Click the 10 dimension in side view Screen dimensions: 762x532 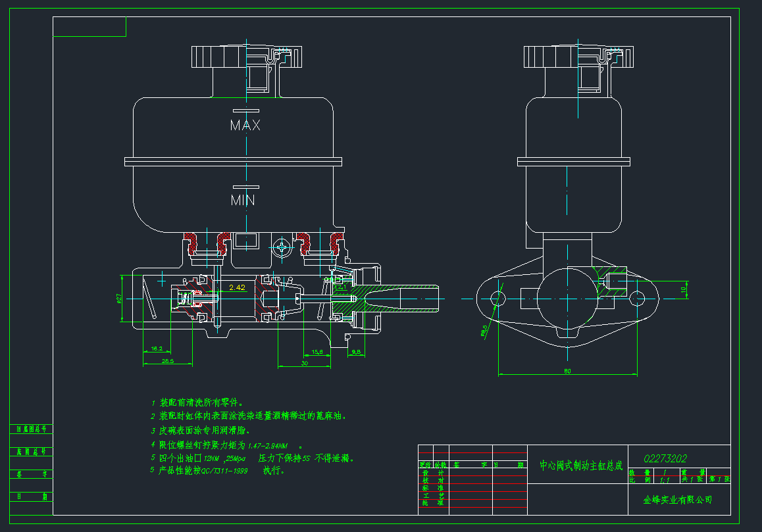coord(683,289)
